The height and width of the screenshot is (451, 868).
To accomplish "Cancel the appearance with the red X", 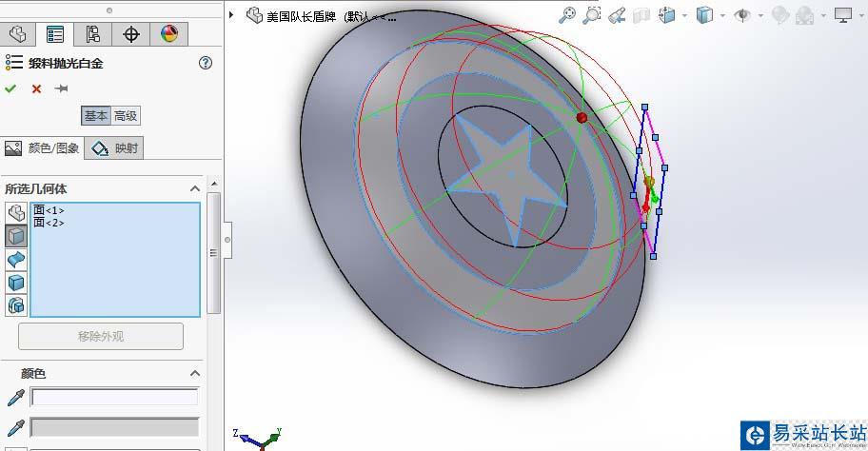I will [x=36, y=88].
